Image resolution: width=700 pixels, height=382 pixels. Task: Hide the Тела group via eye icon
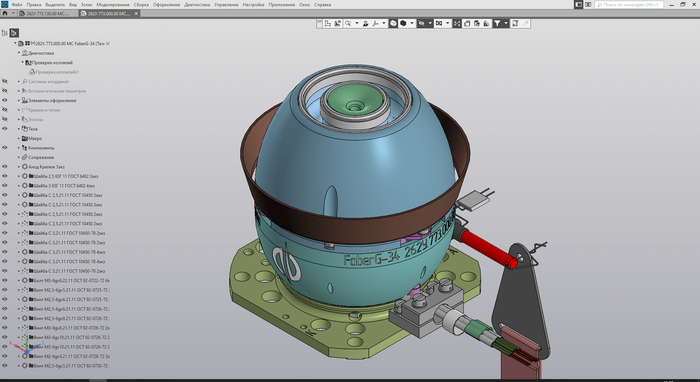(x=4, y=129)
